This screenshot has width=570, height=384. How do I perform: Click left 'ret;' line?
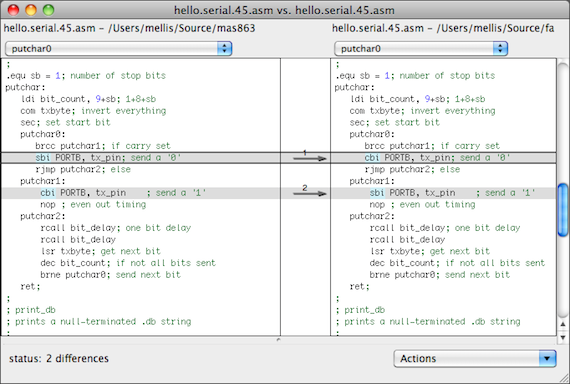click(x=30, y=287)
